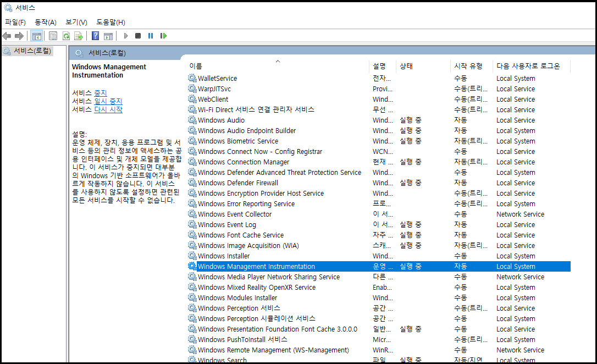597x364 pixels.
Task: Select the Windows Font Cache Service row
Action: (379, 235)
